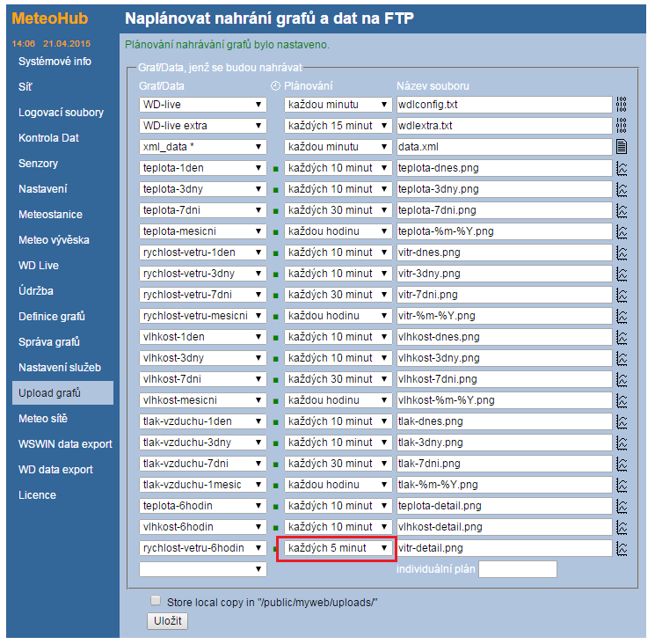Screen dimensions: 655x644
Task: Open schedule dropdown for rychlost-vetru-6hodin row
Action: (338, 548)
